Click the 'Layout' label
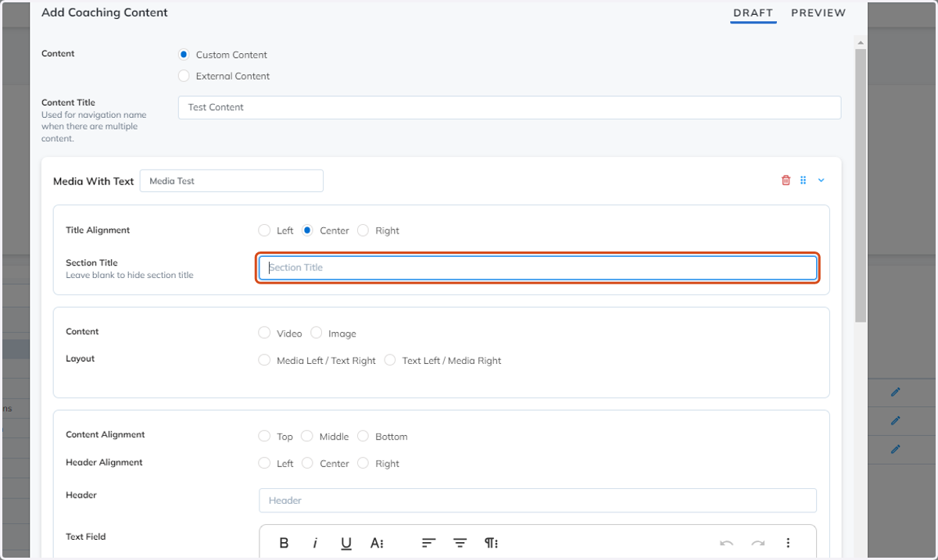Screen dimensions: 938x560 coord(81,358)
